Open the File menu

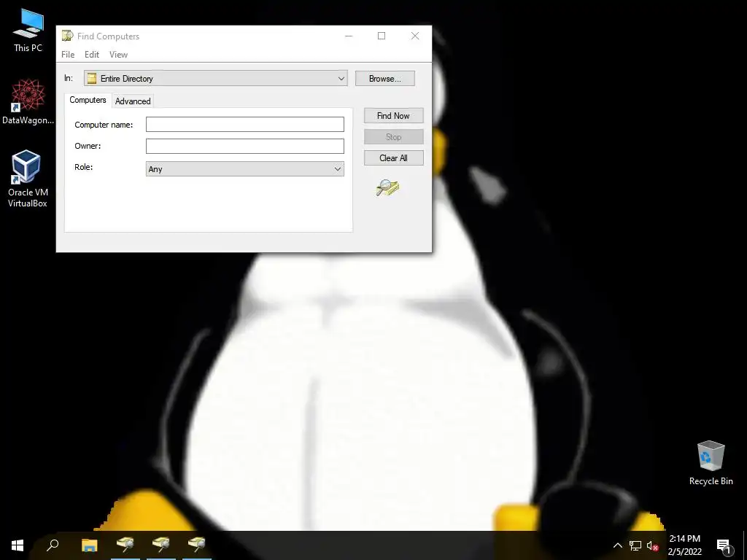click(68, 55)
